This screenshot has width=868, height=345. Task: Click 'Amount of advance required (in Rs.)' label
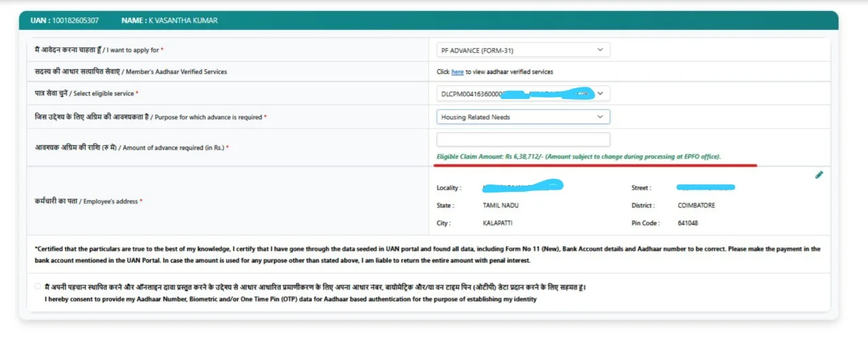coord(132,148)
